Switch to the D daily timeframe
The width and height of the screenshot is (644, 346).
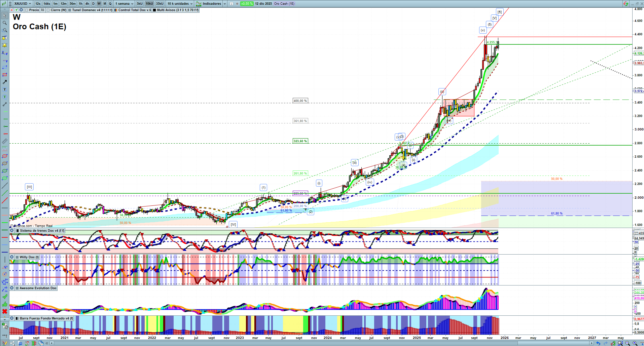[x=93, y=4]
